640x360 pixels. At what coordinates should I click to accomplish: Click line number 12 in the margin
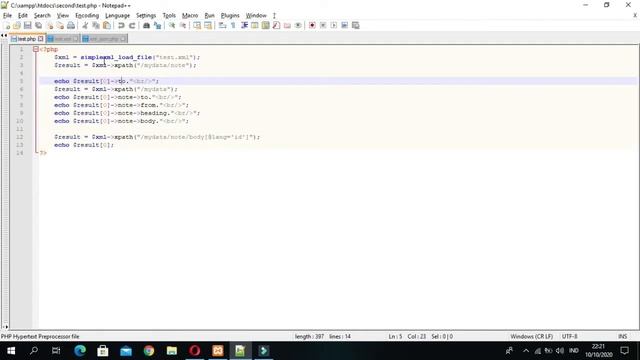tap(20, 137)
